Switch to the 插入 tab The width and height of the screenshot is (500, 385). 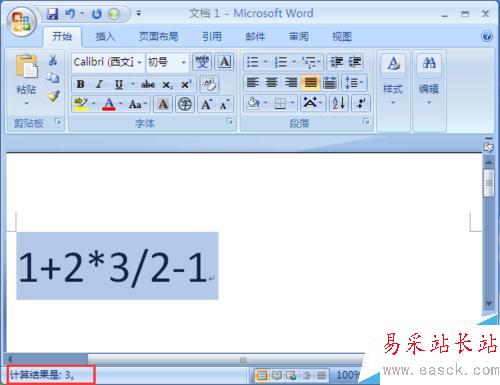pyautogui.click(x=105, y=36)
